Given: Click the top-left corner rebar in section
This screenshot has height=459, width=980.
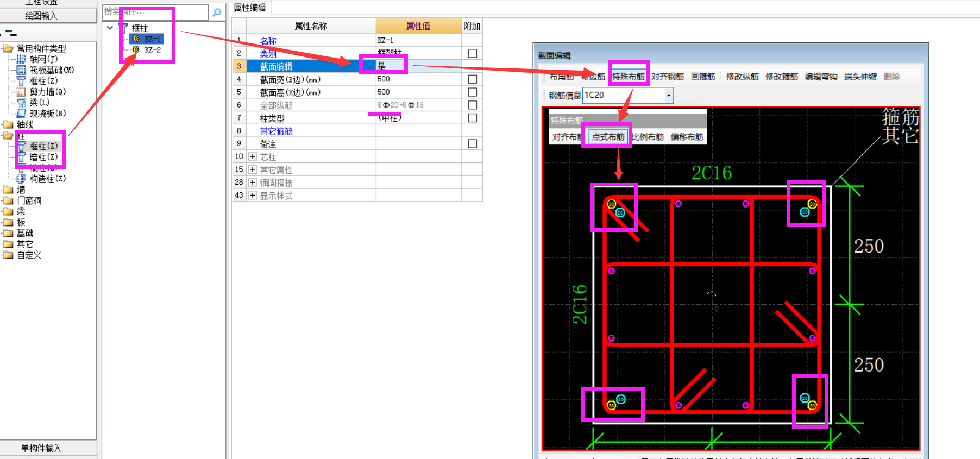Looking at the screenshot, I should tap(611, 204).
